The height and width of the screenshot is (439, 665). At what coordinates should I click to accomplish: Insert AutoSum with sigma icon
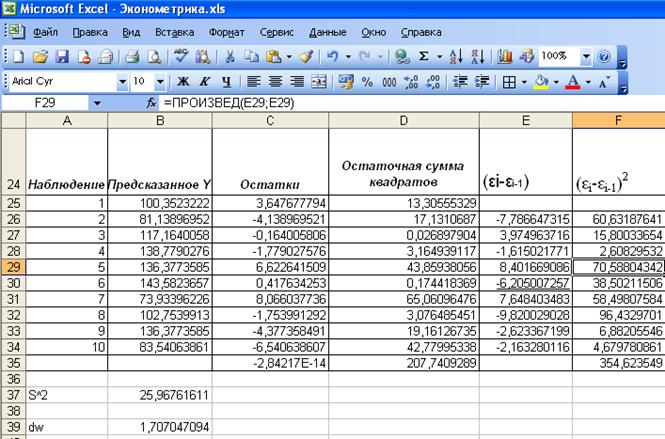point(423,56)
